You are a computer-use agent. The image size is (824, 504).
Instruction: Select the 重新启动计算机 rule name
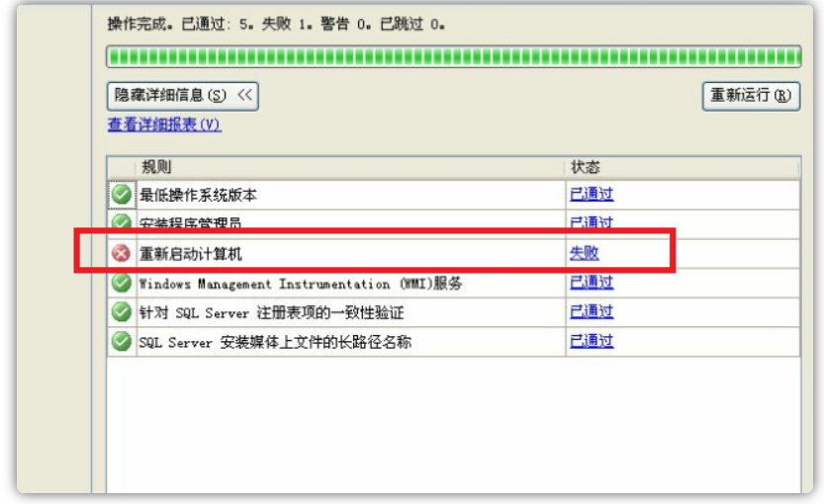[x=190, y=254]
